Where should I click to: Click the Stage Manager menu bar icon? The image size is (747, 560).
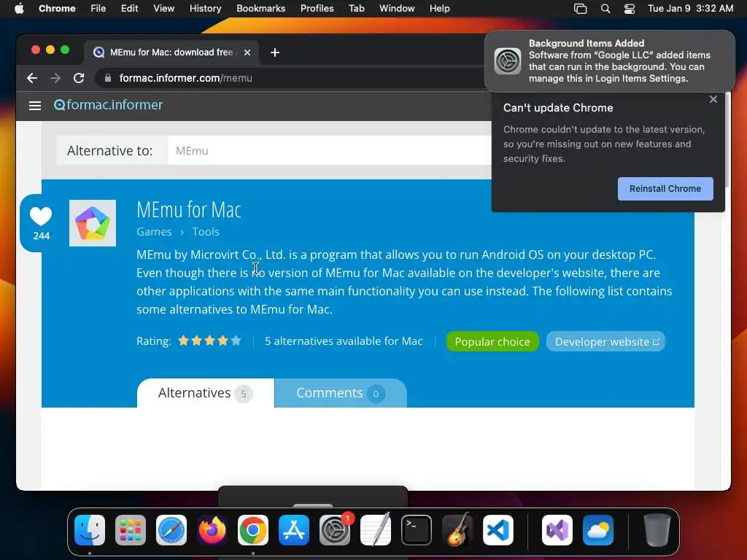(580, 9)
